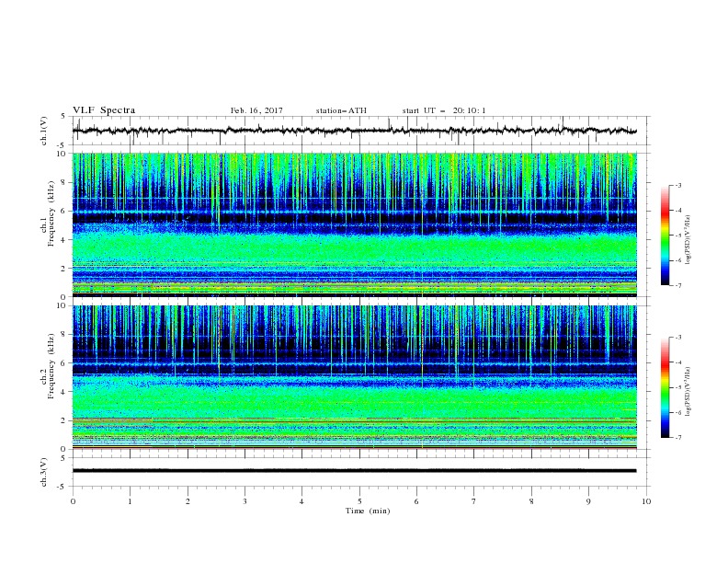Click the "4" kHz tick on ch.1 spectrogram

[65, 240]
